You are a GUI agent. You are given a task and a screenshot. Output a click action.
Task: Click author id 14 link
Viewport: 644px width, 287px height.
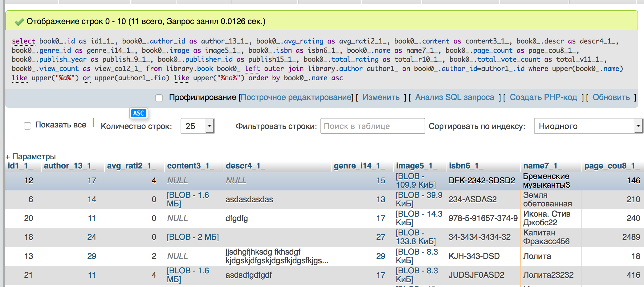tap(92, 199)
